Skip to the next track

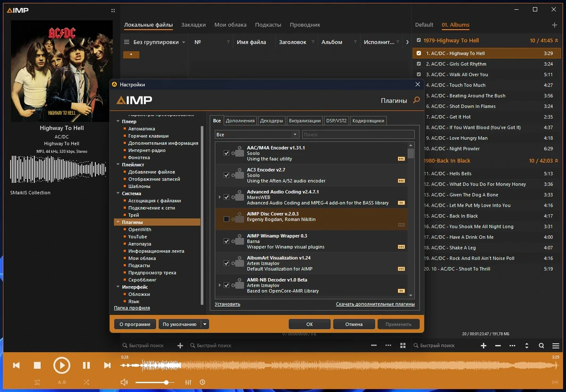pos(107,365)
